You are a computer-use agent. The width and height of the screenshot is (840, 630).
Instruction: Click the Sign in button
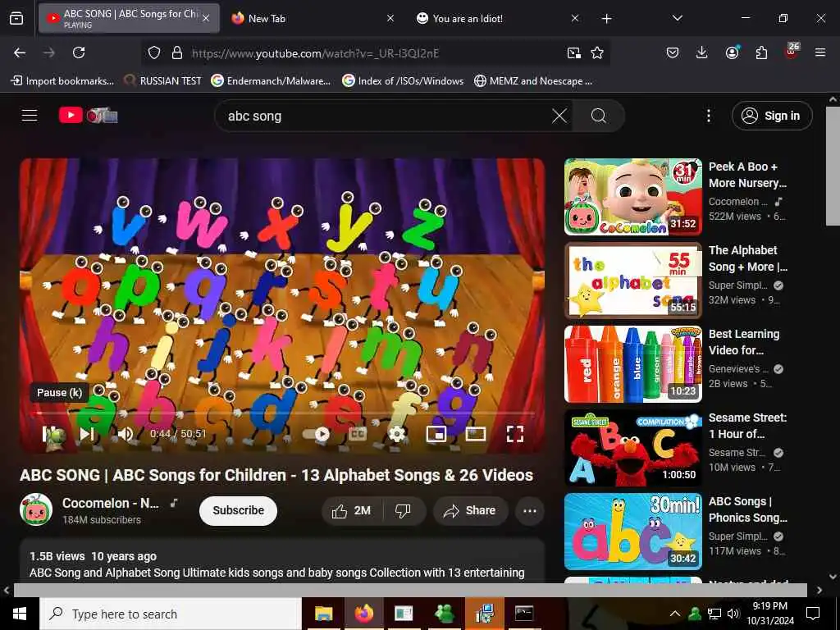click(x=771, y=116)
